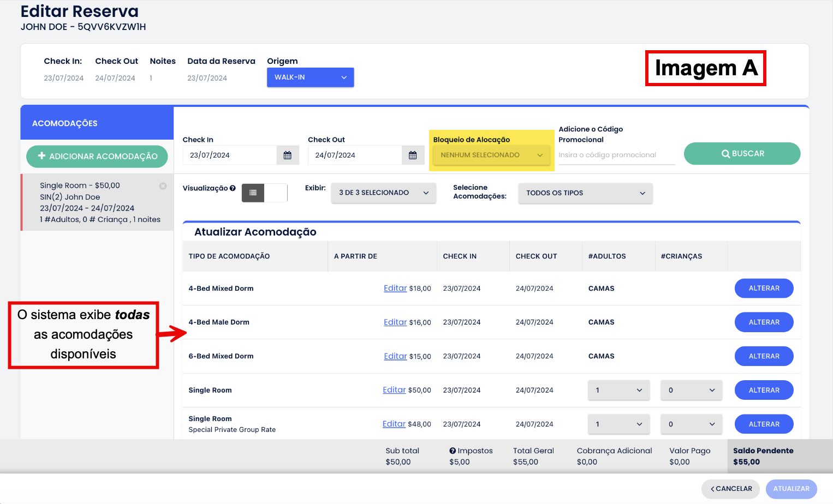Remove the Single Room accommodation with x icon

[x=163, y=186]
